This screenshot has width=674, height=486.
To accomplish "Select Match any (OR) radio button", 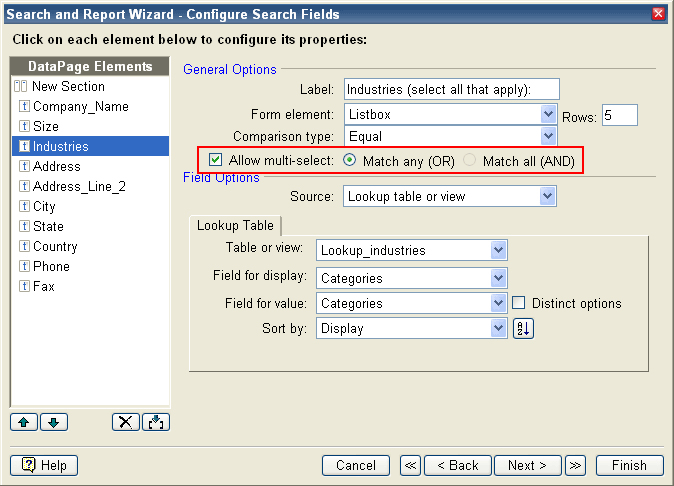I will point(349,160).
